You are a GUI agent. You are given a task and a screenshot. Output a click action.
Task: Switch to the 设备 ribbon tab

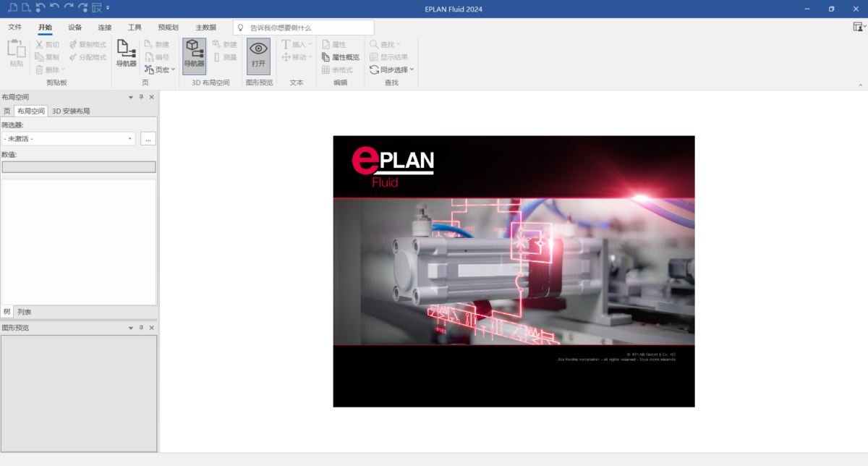pyautogui.click(x=75, y=27)
